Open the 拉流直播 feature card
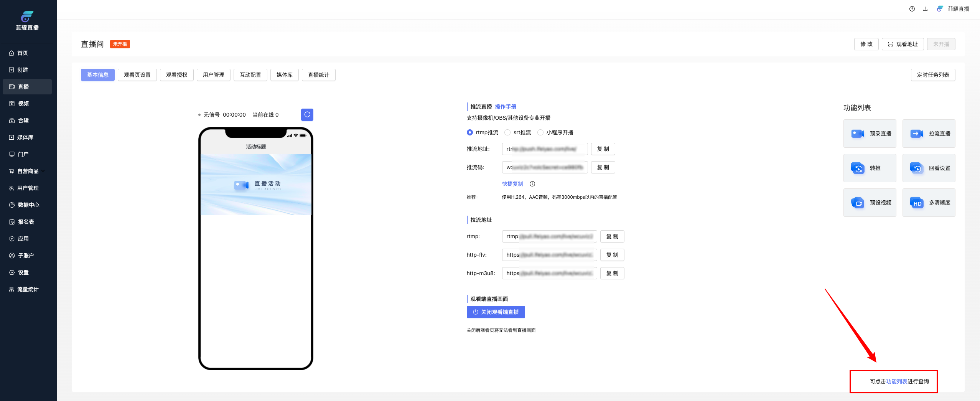The image size is (980, 401). 929,134
